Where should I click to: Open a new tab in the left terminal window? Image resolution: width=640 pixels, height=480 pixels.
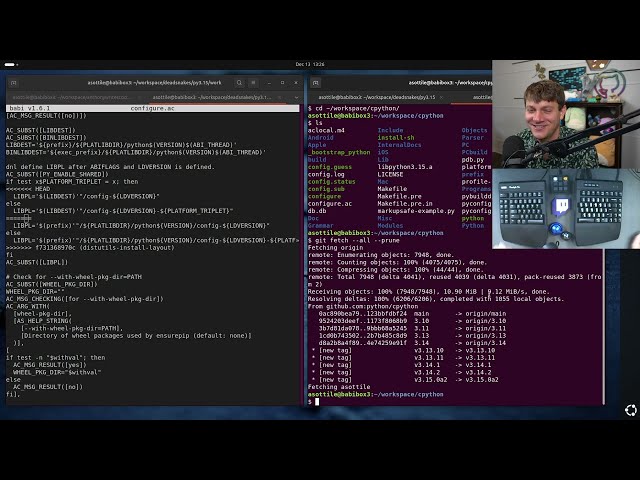(13, 82)
